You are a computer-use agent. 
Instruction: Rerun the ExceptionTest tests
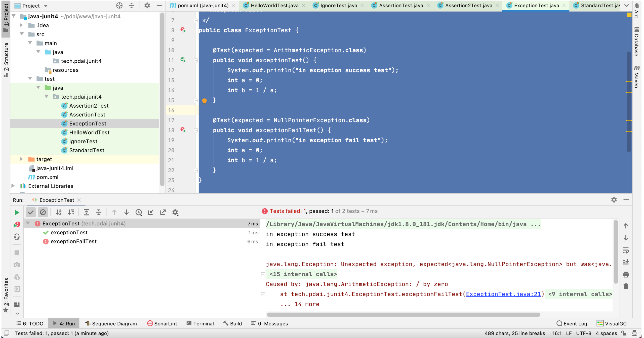click(x=17, y=213)
